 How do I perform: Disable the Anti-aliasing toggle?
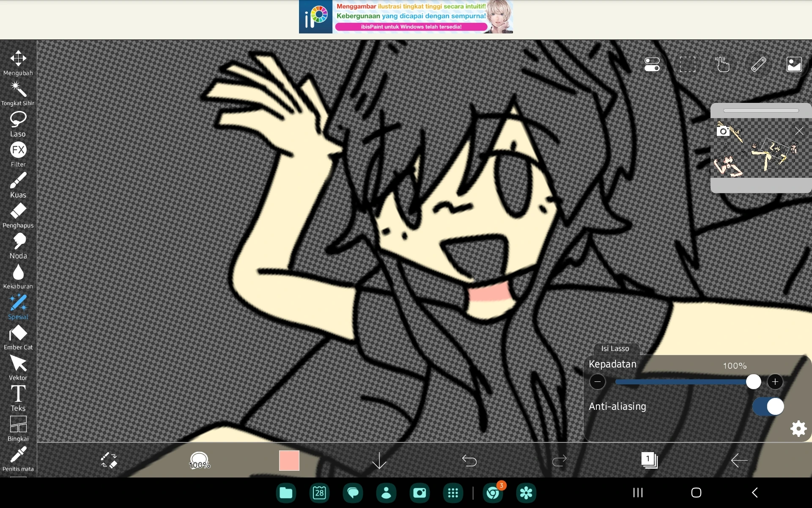pos(768,406)
